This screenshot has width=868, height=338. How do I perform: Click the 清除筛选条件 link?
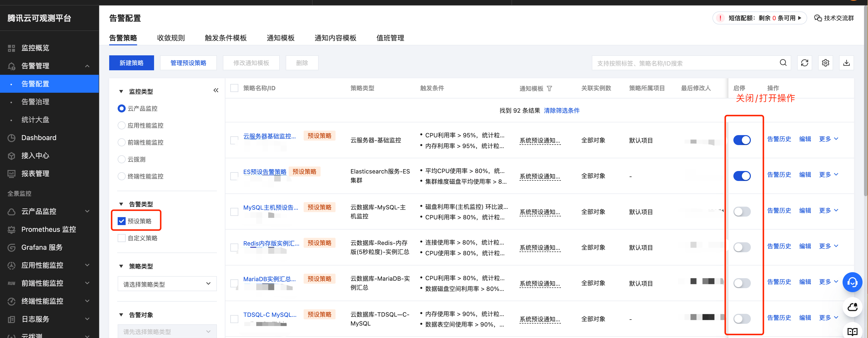click(x=561, y=110)
